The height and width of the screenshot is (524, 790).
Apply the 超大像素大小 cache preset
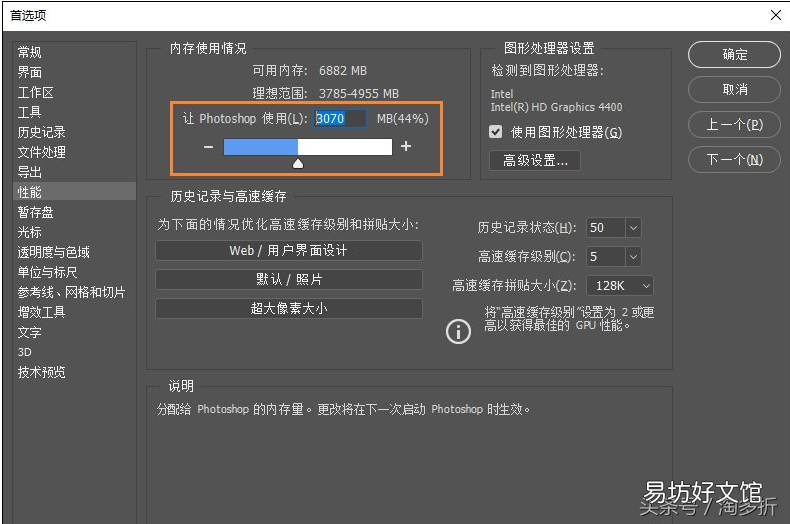tap(289, 308)
